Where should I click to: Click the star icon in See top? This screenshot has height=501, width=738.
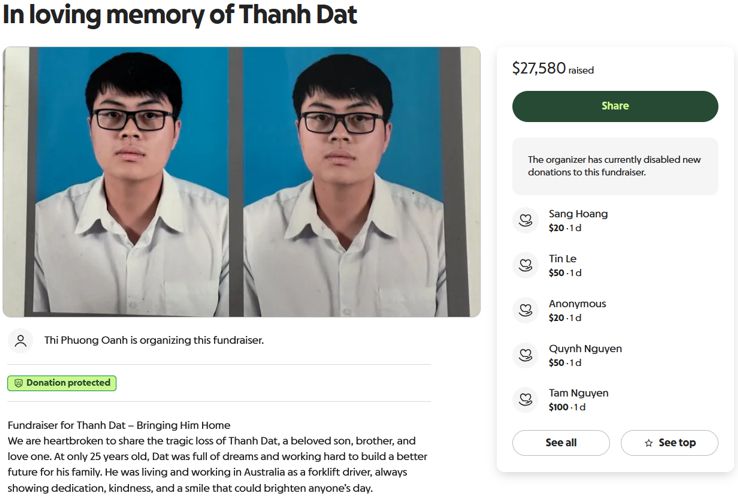coord(648,443)
